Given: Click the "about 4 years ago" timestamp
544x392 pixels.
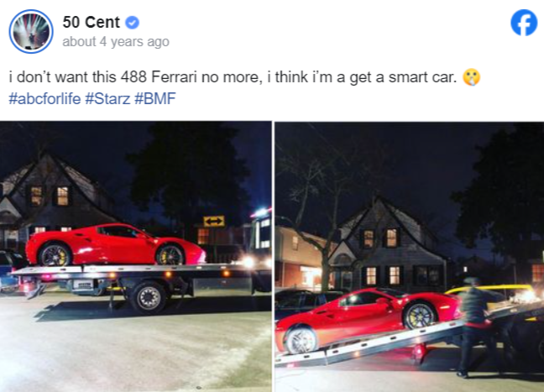Looking at the screenshot, I should pos(116,42).
